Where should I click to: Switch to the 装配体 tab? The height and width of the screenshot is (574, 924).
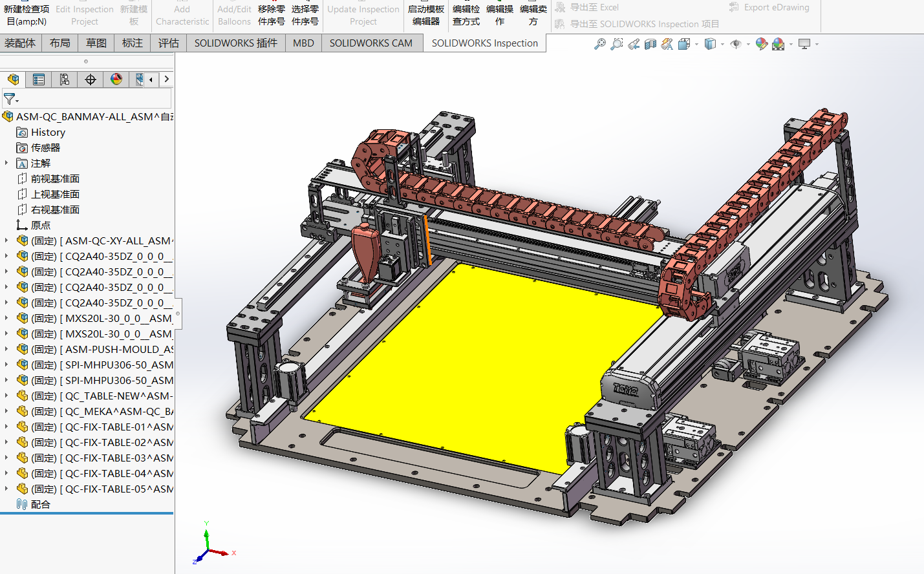[x=20, y=43]
